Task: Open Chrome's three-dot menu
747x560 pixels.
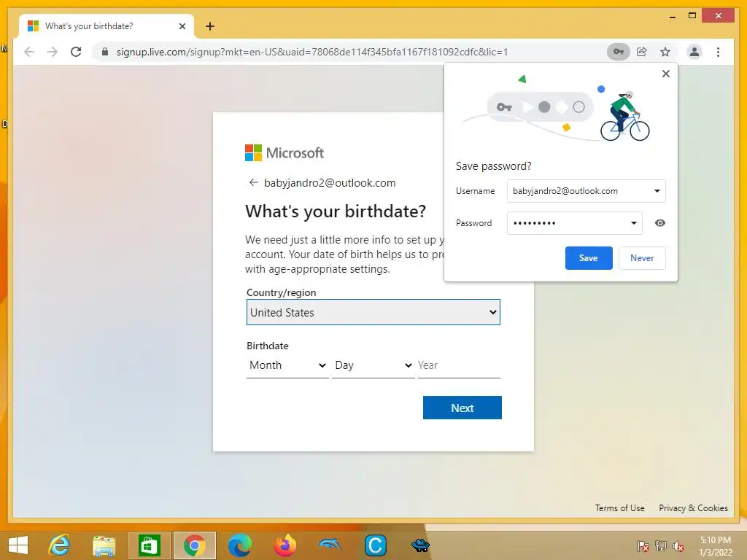Action: [x=718, y=52]
